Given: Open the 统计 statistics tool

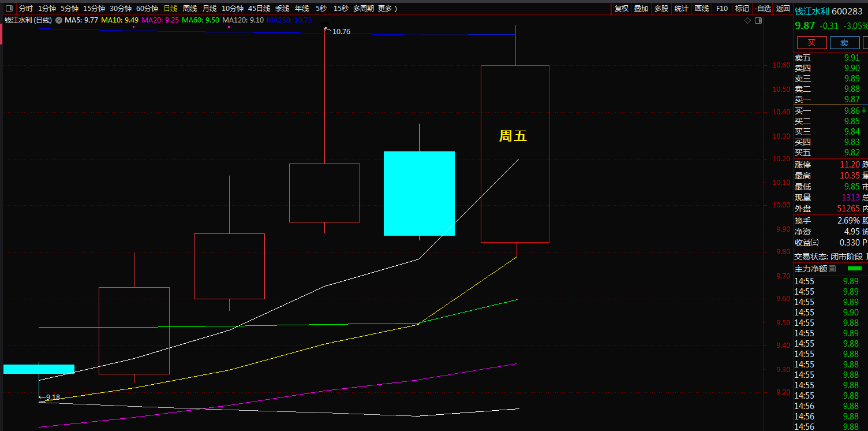Looking at the screenshot, I should [682, 9].
